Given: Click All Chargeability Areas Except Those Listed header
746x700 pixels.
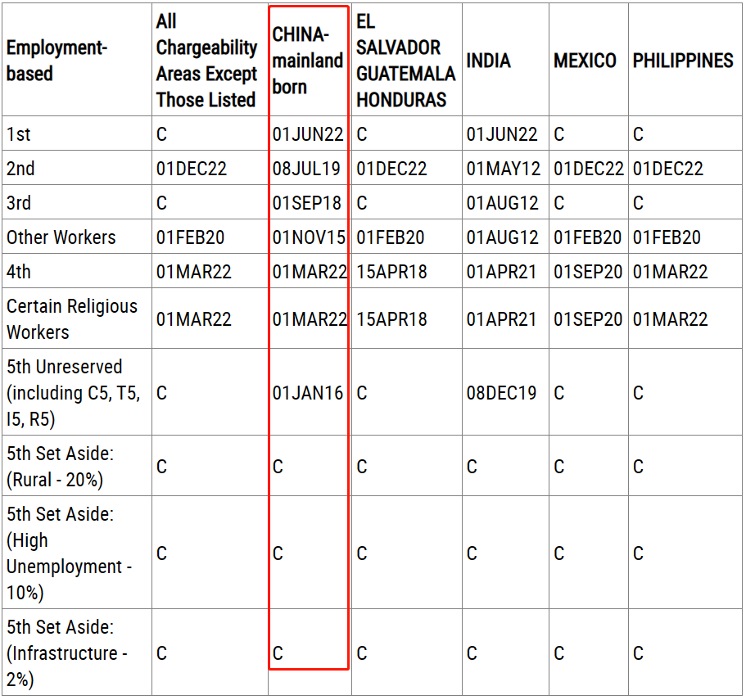Looking at the screenshot, I should tap(206, 61).
